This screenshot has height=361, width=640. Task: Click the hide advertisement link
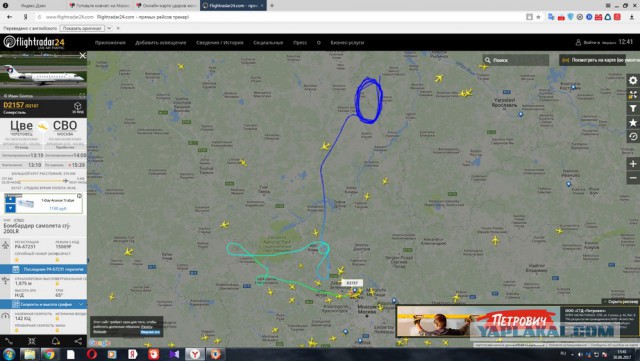point(621,301)
